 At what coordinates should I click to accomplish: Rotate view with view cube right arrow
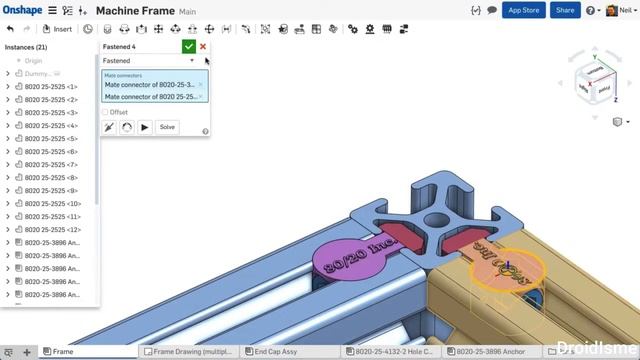630,83
